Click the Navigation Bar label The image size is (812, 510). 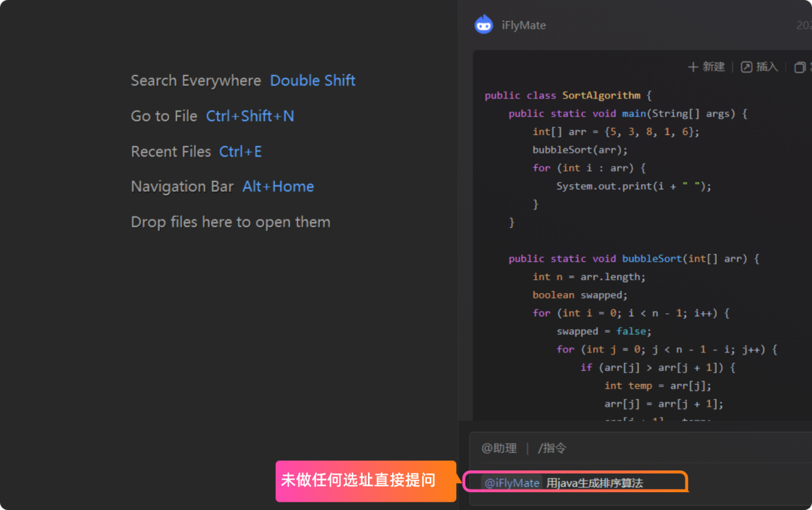click(182, 187)
